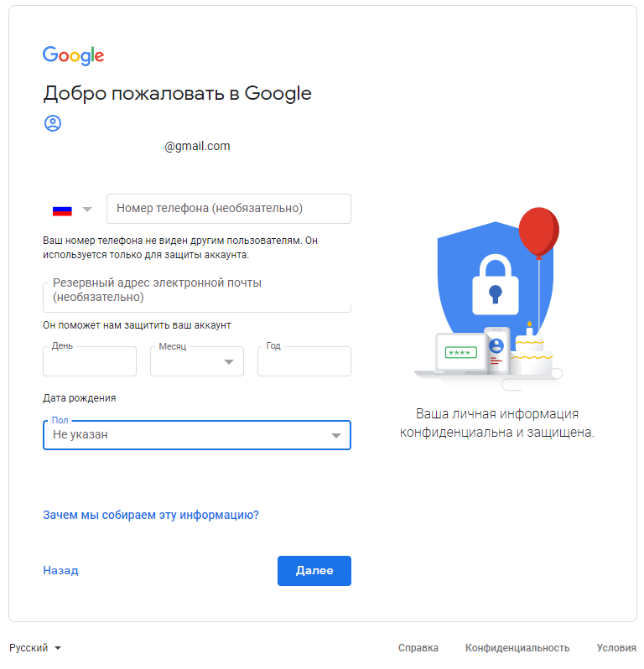644x669 pixels.
Task: Click the phone number input field
Action: (x=228, y=209)
